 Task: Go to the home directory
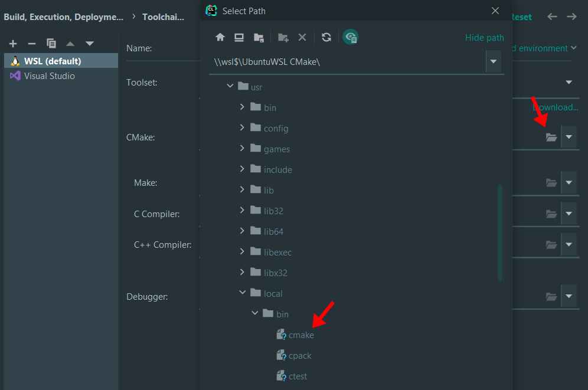pos(220,37)
